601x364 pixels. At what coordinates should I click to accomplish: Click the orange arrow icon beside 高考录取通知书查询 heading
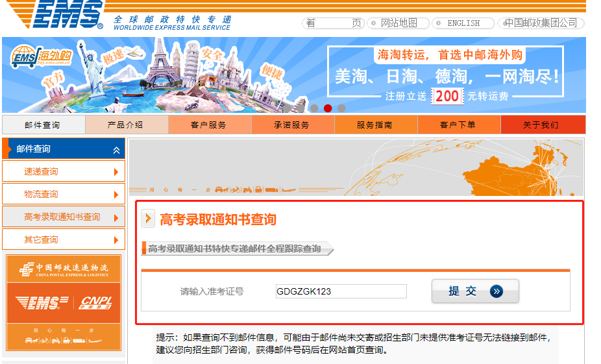pyautogui.click(x=149, y=219)
